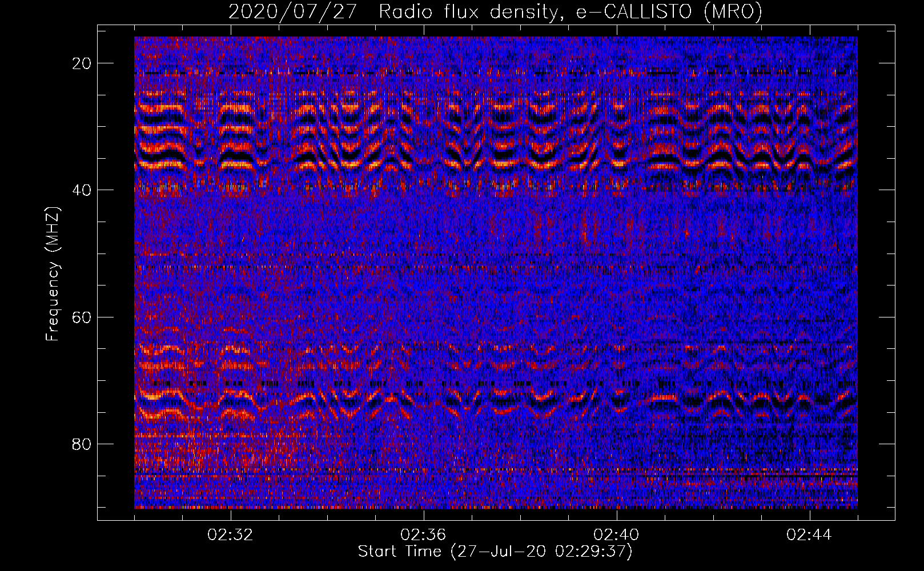
Task: Click the '20' frequency tick label
Action: 82,63
